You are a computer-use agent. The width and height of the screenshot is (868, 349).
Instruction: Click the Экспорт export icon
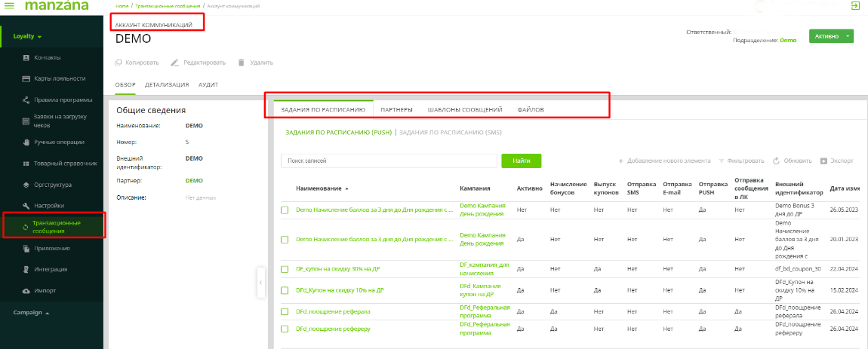pos(823,161)
